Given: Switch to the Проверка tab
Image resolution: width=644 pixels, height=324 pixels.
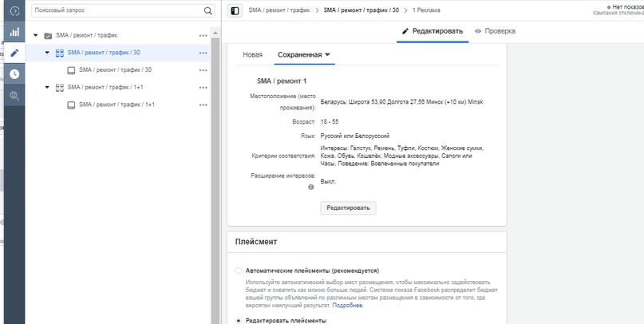Looking at the screenshot, I should (495, 31).
